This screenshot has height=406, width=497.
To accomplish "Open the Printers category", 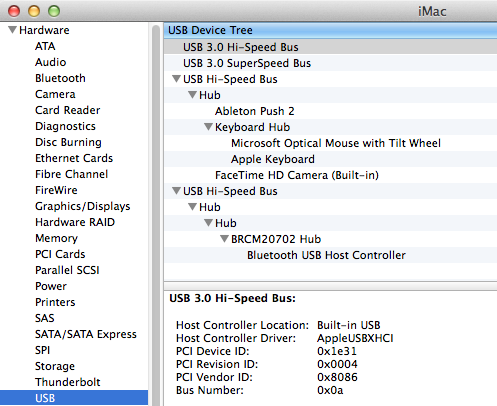I will pyautogui.click(x=55, y=302).
